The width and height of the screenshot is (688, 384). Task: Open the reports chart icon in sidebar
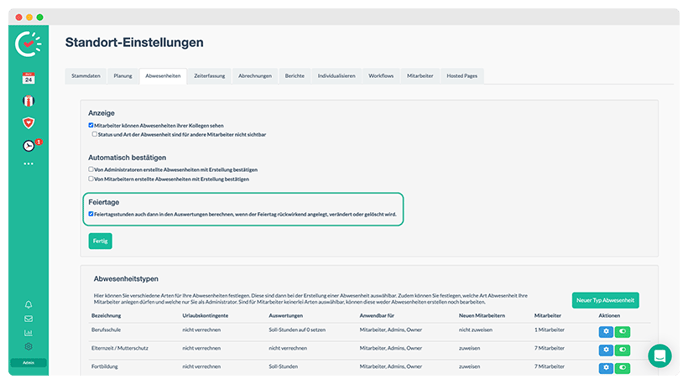point(29,333)
